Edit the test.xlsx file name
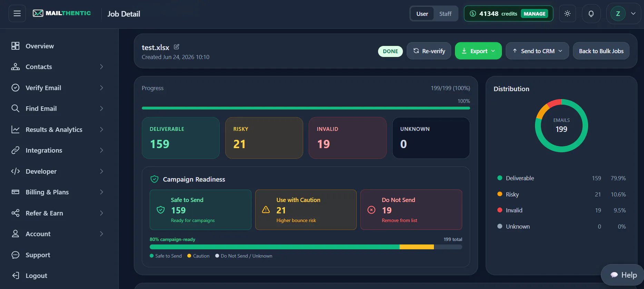644x289 pixels. click(x=177, y=47)
